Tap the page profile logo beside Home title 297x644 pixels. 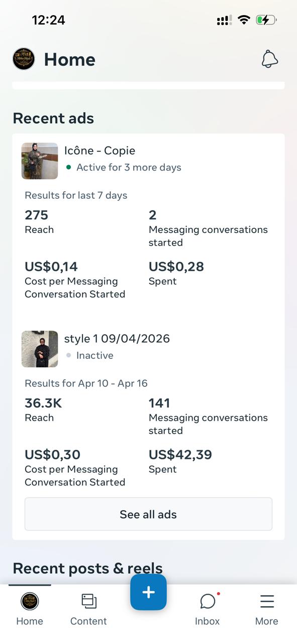pos(24,59)
